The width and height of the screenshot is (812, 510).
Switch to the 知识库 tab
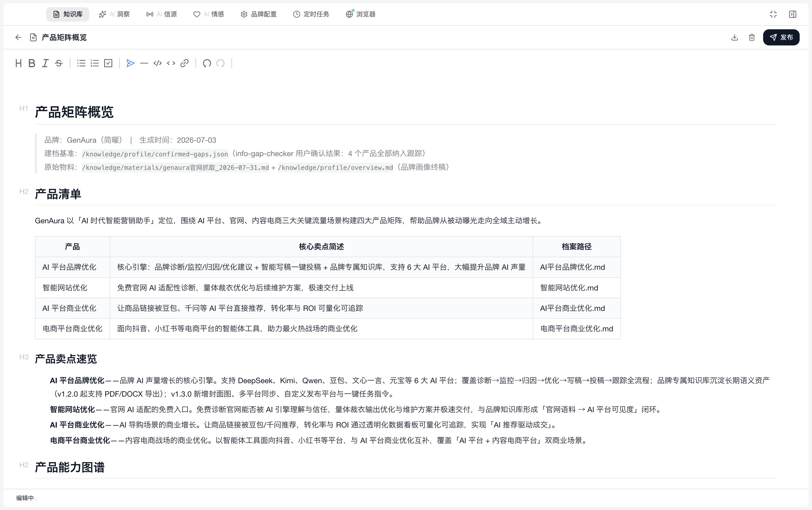click(68, 14)
